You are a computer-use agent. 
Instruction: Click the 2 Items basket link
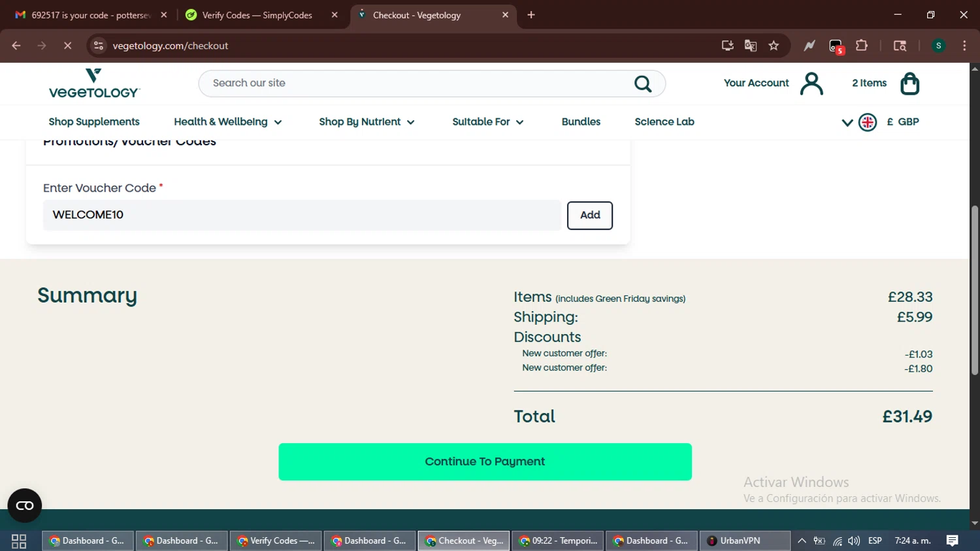[x=869, y=83]
